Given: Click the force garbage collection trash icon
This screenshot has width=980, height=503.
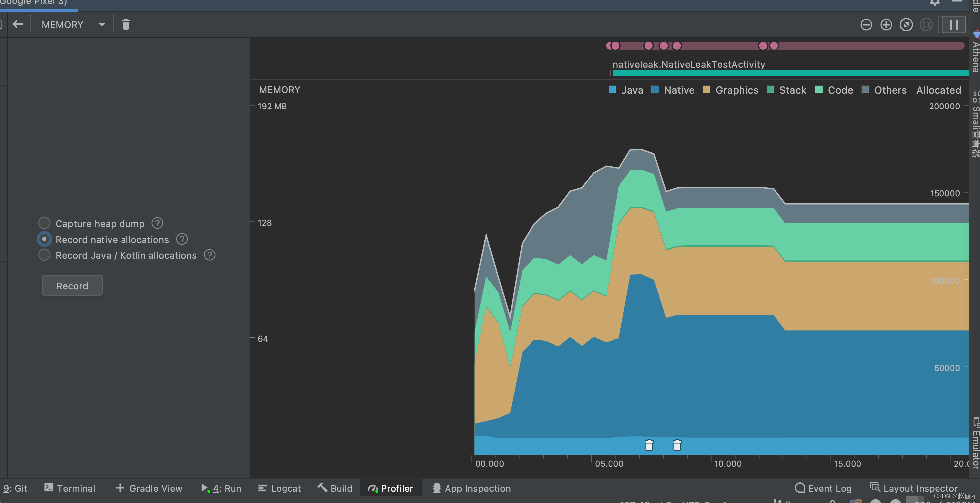Looking at the screenshot, I should click(x=126, y=24).
